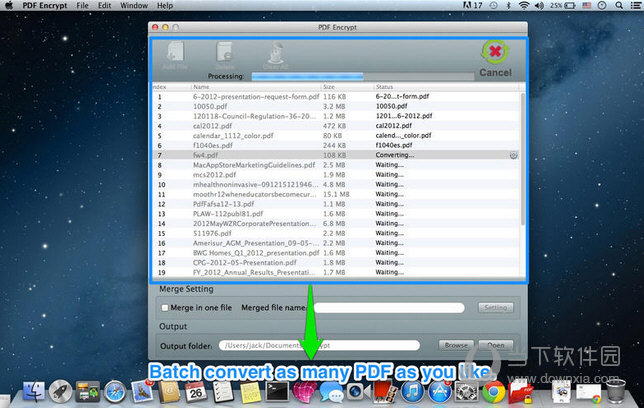Sort list by Size column header

pos(347,87)
